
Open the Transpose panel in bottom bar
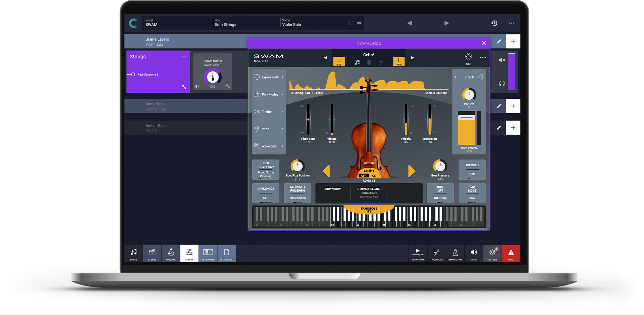click(436, 254)
